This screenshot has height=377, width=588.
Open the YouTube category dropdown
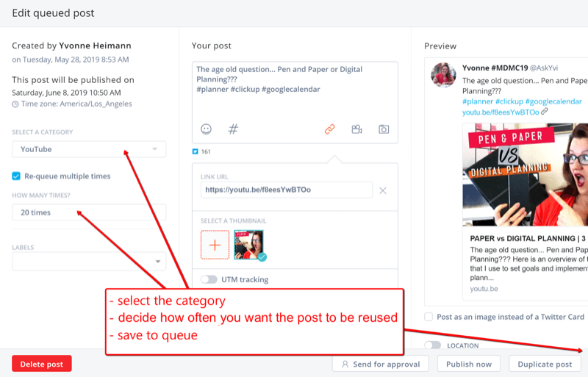(89, 149)
